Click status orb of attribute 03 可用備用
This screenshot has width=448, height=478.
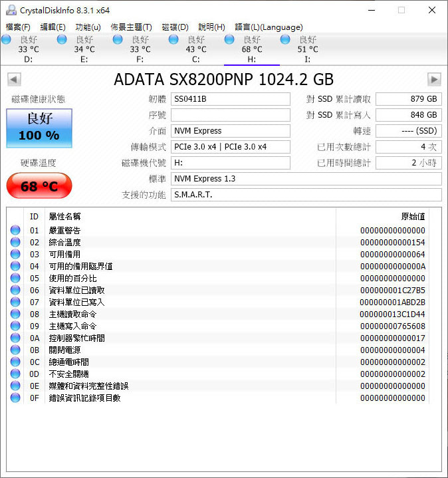15,254
